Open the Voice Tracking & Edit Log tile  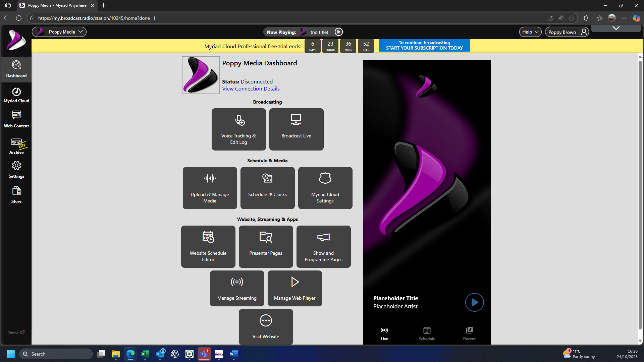tap(238, 129)
